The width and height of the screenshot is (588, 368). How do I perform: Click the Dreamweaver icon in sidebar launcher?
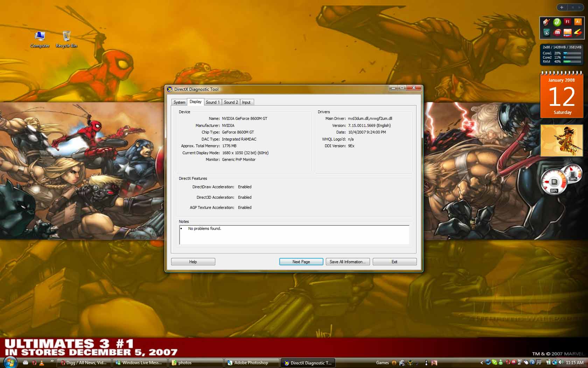pos(557,22)
